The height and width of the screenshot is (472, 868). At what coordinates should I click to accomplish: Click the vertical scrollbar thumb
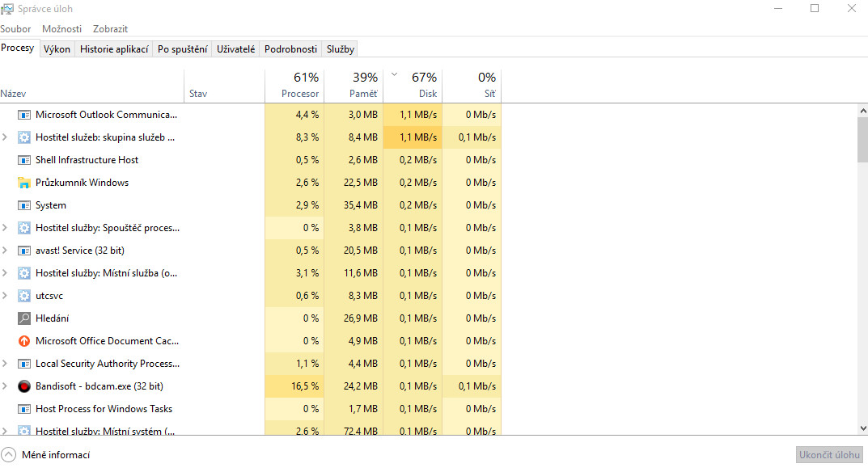click(x=863, y=140)
